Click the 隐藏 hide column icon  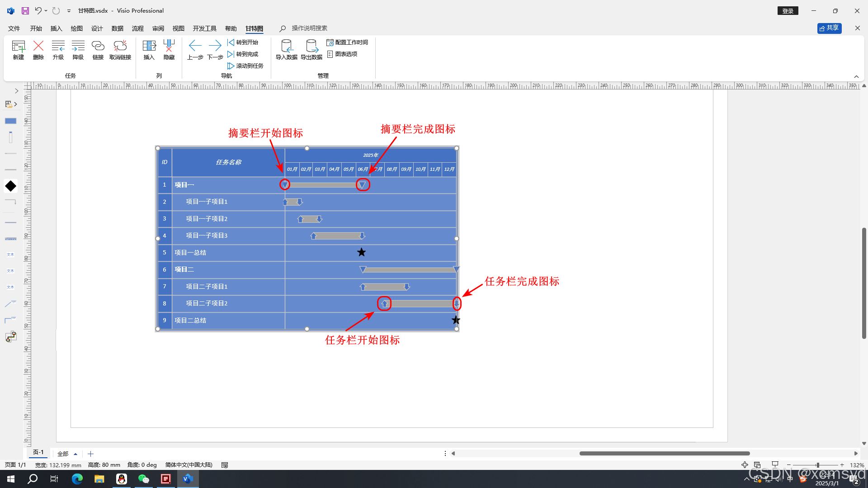click(169, 46)
